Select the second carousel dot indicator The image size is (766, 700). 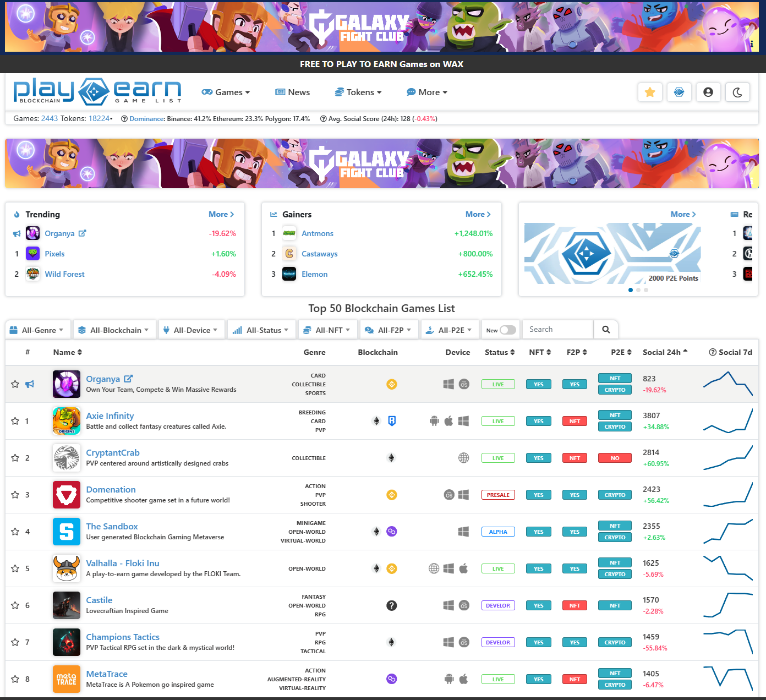coord(638,290)
